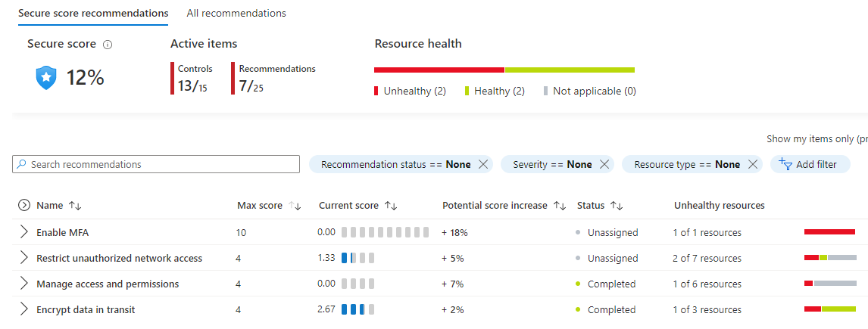Expand Manage access and permissions row
This screenshot has height=329, width=868.
pos(23,284)
